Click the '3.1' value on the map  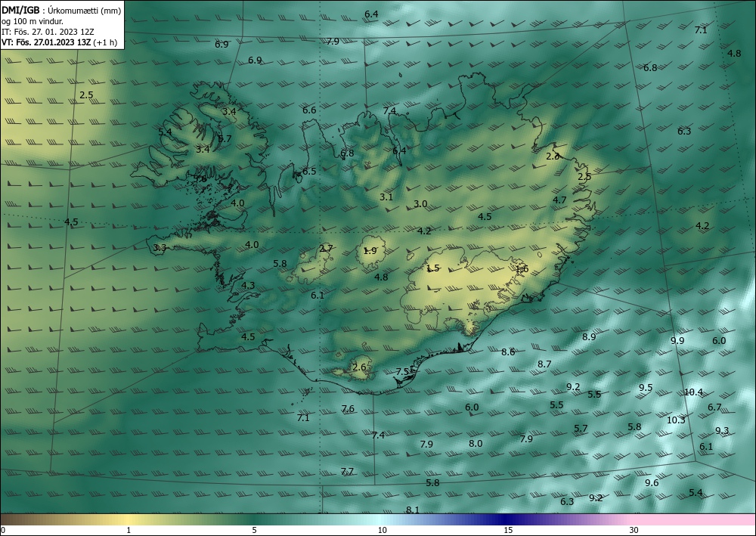point(386,197)
